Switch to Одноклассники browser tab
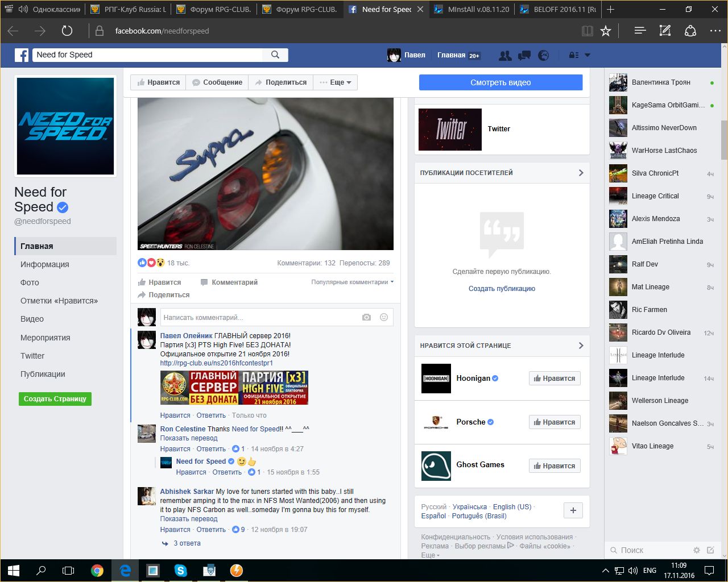Viewport: 728px width, 582px height. [43, 9]
